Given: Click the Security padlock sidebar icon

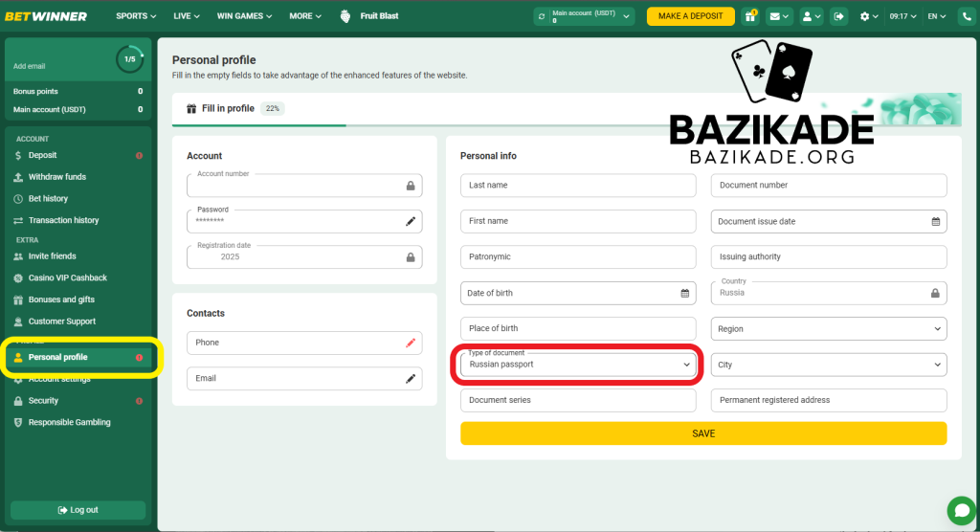Looking at the screenshot, I should pyautogui.click(x=18, y=401).
